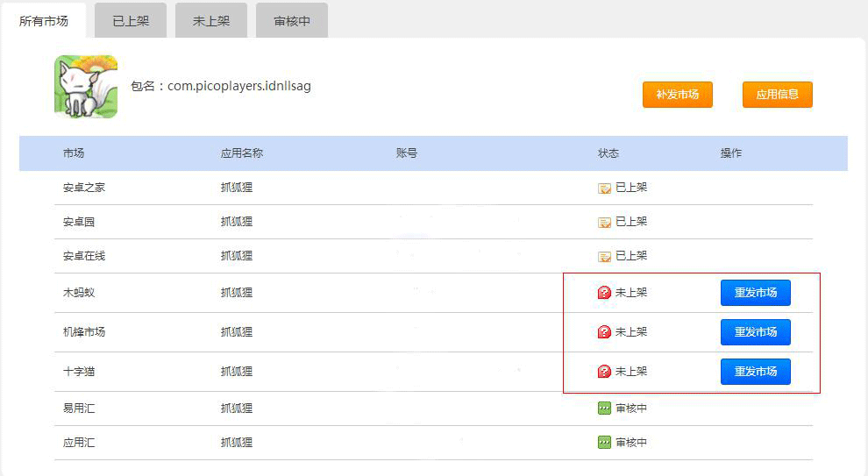Click the 已上架 status icon for 安卓园
This screenshot has height=476, width=868.
click(604, 223)
